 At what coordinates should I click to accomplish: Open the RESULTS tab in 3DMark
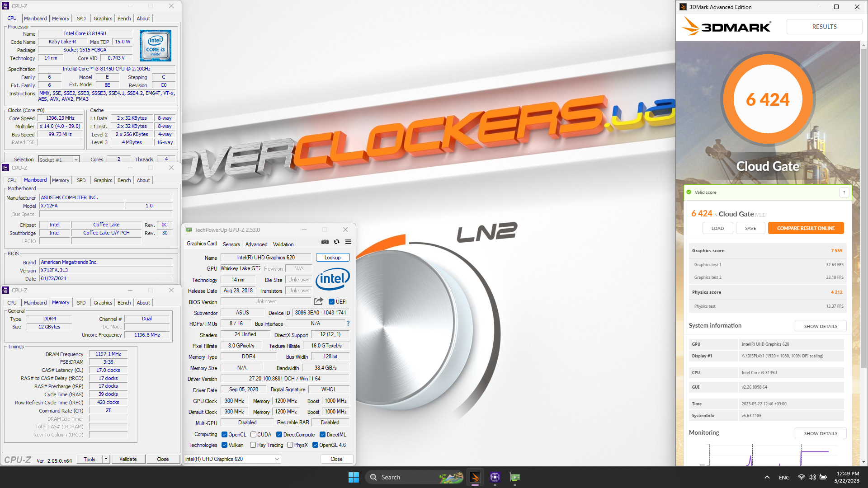point(824,27)
